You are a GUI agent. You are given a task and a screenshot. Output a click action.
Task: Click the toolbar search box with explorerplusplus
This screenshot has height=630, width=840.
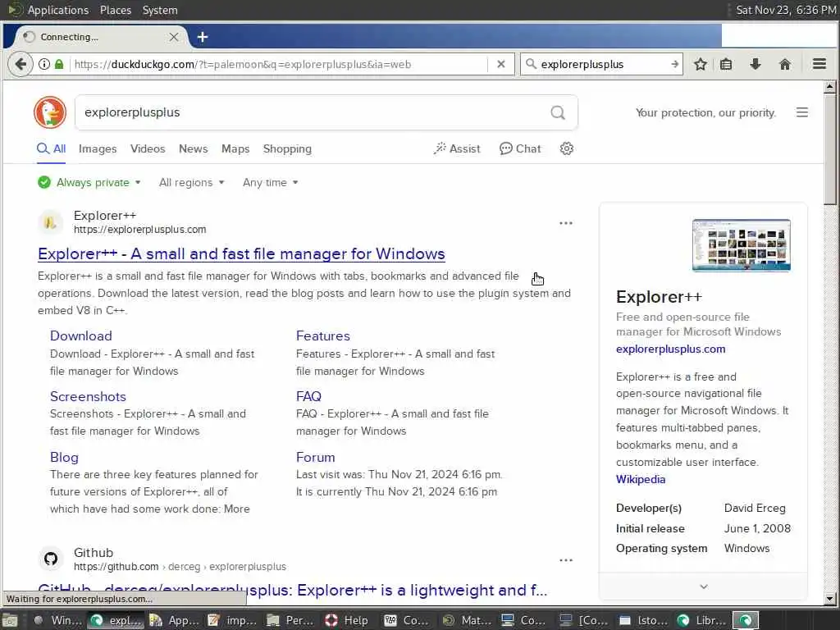[600, 64]
